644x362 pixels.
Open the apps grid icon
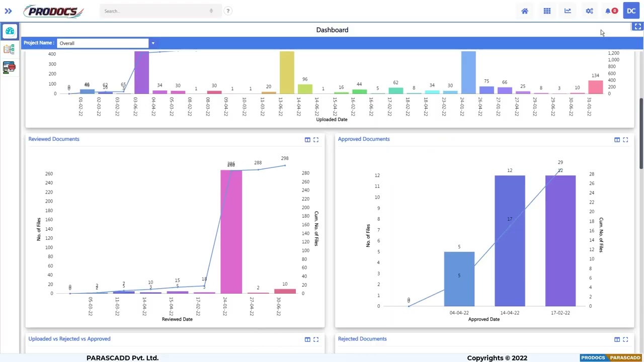pyautogui.click(x=547, y=11)
